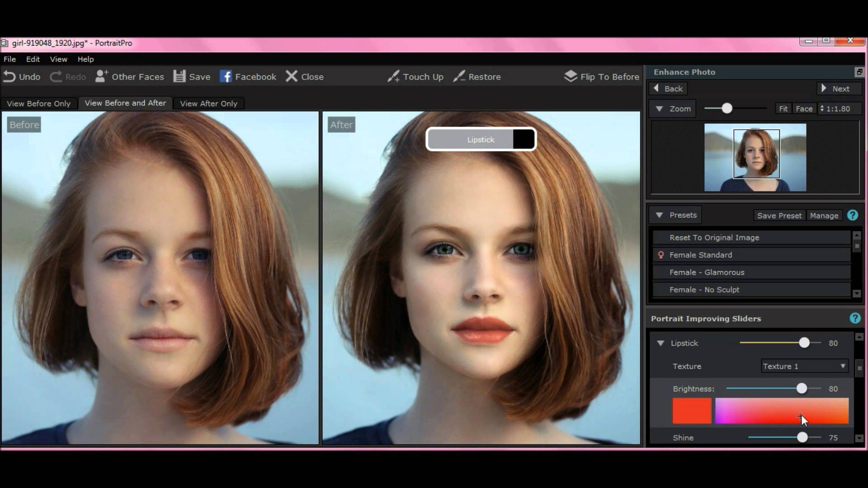
Task: Toggle the Female Standard preset
Action: (x=700, y=254)
